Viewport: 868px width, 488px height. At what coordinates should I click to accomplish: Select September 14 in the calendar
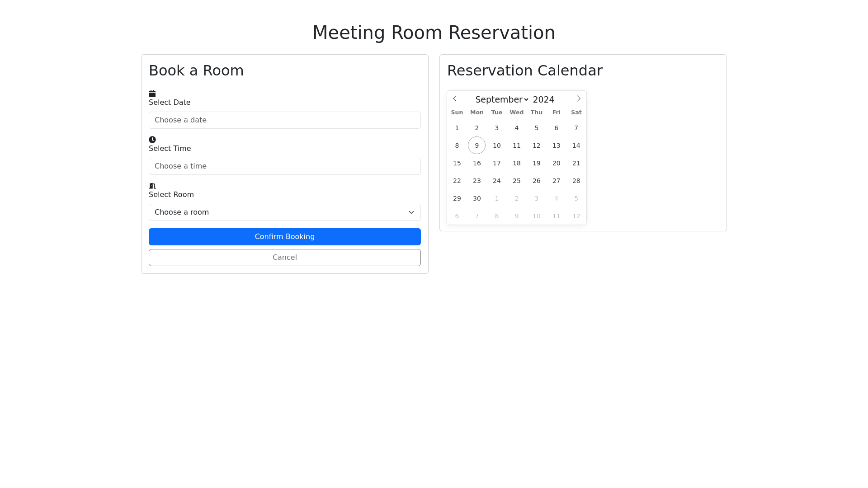(x=576, y=145)
